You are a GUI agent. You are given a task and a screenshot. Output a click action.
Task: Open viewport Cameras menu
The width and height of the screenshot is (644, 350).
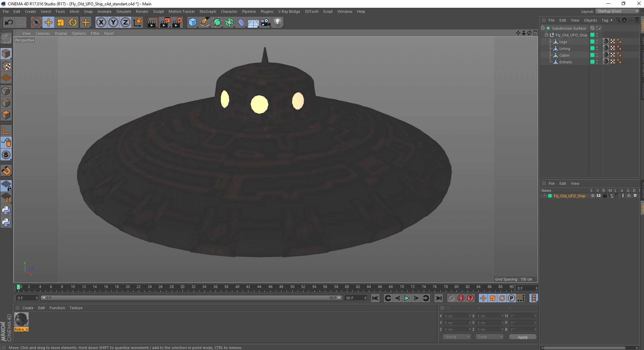[x=42, y=33]
